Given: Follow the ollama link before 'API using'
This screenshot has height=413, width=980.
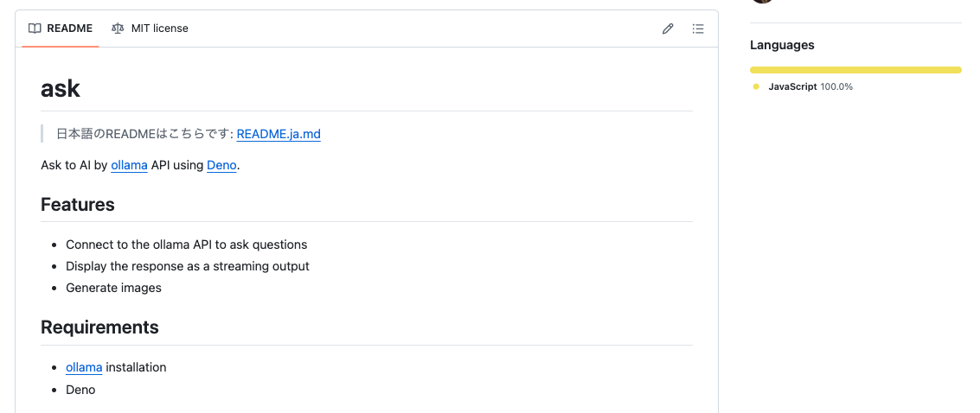Looking at the screenshot, I should click(129, 165).
